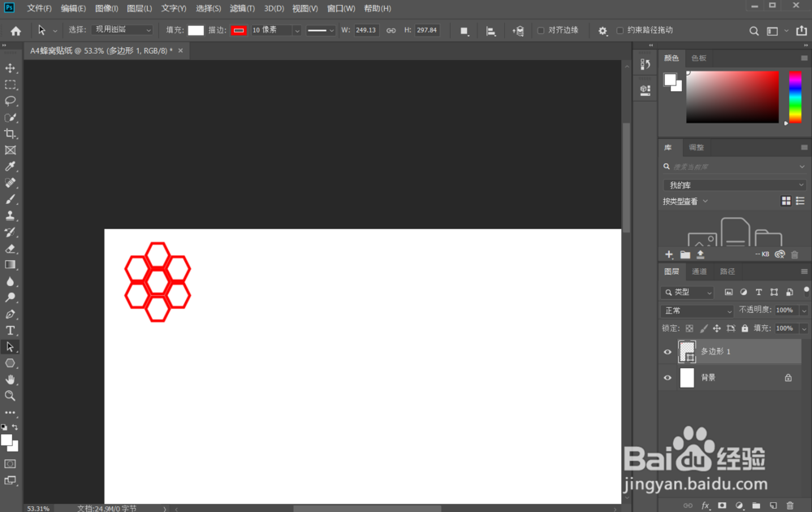812x512 pixels.
Task: Select the History Brush tool
Action: pyautogui.click(x=11, y=232)
